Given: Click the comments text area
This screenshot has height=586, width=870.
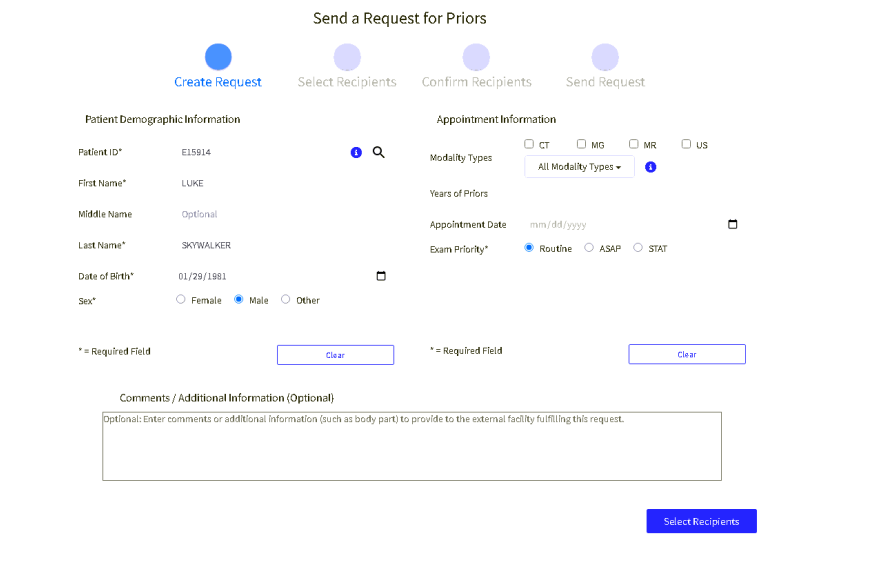Looking at the screenshot, I should tap(412, 446).
